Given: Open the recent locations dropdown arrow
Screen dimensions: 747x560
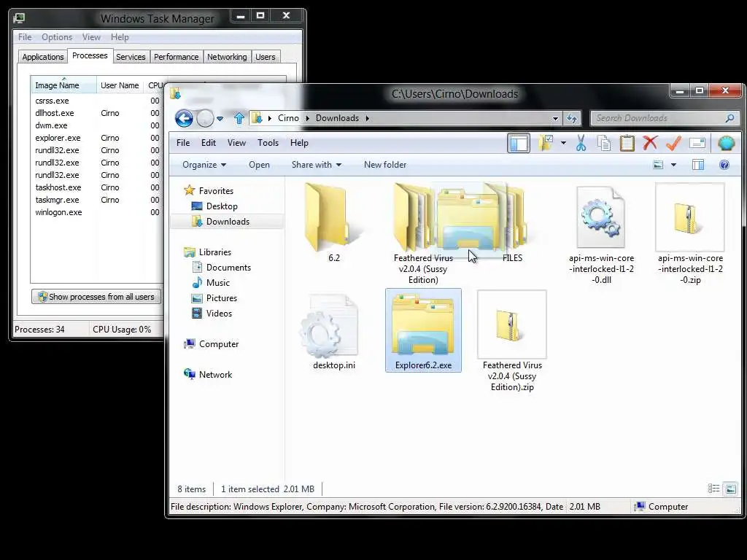Looking at the screenshot, I should 220,119.
